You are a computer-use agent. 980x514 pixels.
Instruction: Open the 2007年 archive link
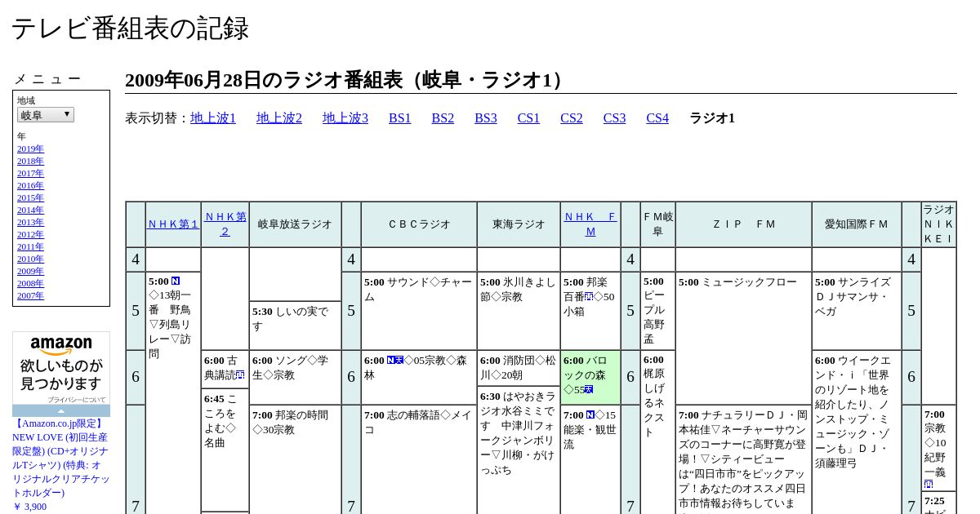point(30,295)
